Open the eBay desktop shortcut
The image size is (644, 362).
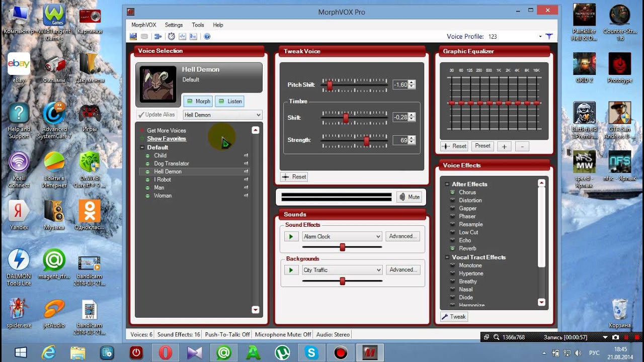[19, 68]
